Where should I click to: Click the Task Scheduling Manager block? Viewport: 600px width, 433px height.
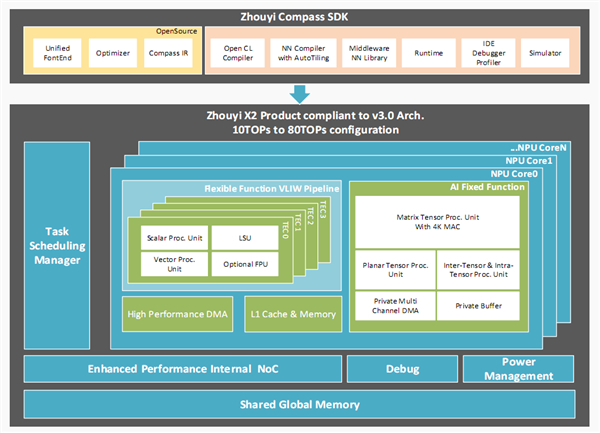coord(57,246)
